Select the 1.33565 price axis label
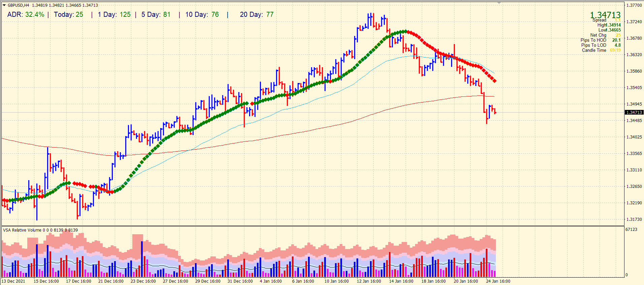This screenshot has width=644, height=285. click(634, 153)
